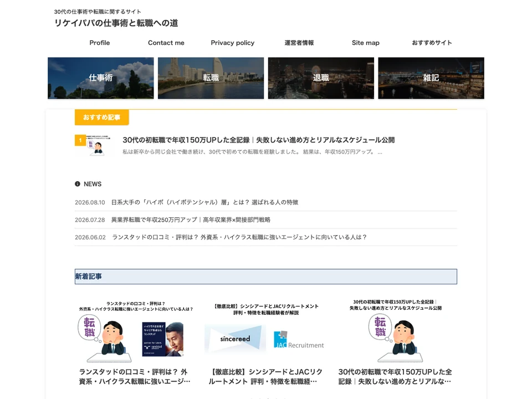Click the おすすめ記事 orange label

[x=102, y=117]
